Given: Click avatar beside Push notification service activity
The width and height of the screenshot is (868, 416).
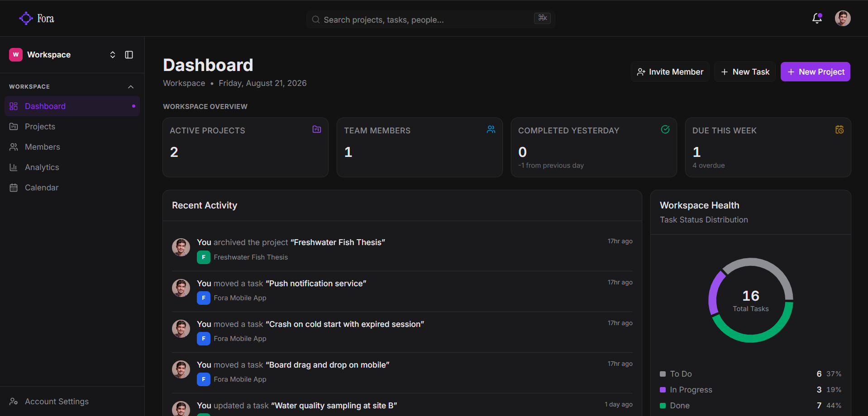Looking at the screenshot, I should point(181,288).
